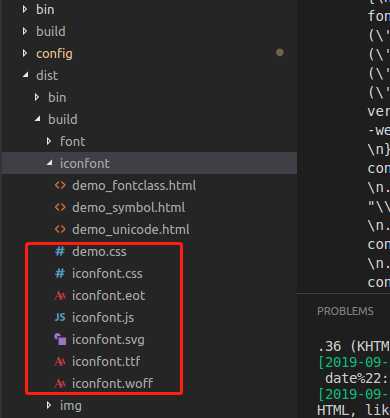Open demo.css file
This screenshot has width=390, height=418.
pos(99,251)
